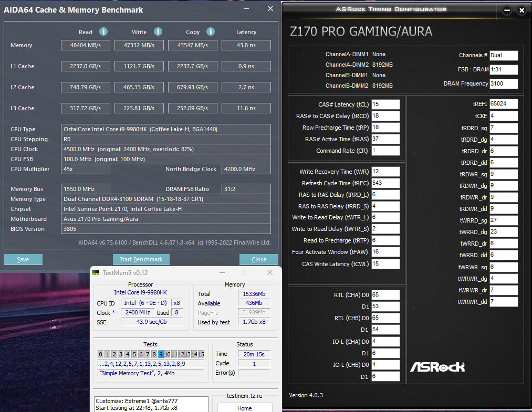
Task: Click the Read to Precharge (tRTP) field
Action: (386, 240)
